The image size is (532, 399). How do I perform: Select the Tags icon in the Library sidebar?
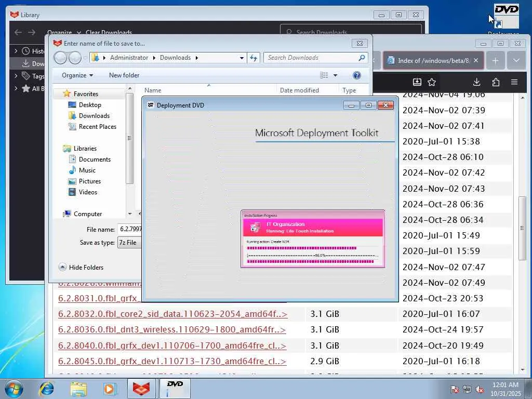tap(26, 76)
